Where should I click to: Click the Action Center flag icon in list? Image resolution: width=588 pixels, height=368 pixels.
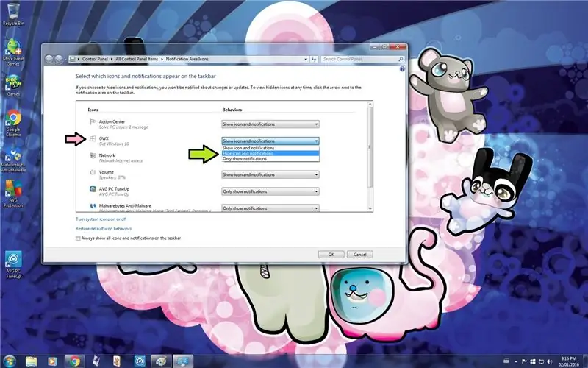[x=93, y=122]
